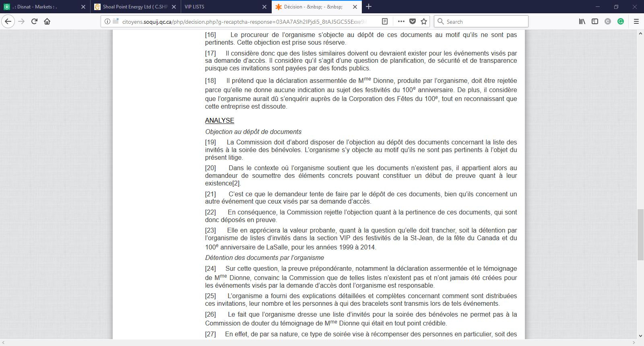Click paragraph number [27]
The width and height of the screenshot is (644, 346).
211,334
